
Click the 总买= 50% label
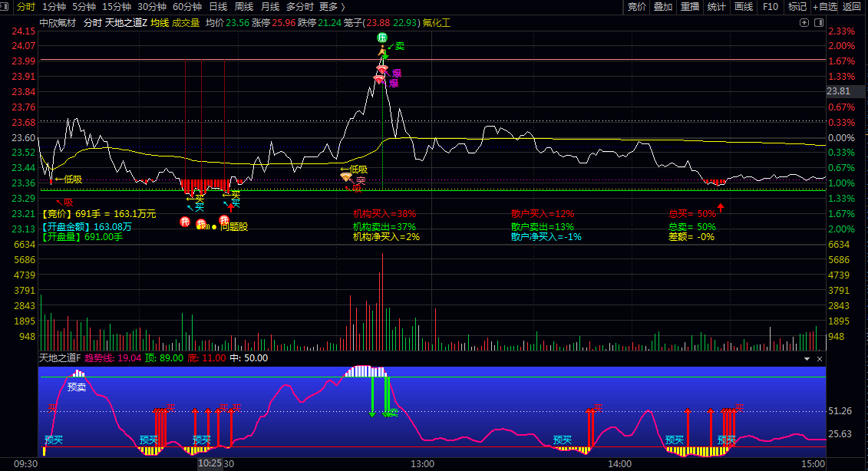(x=692, y=214)
